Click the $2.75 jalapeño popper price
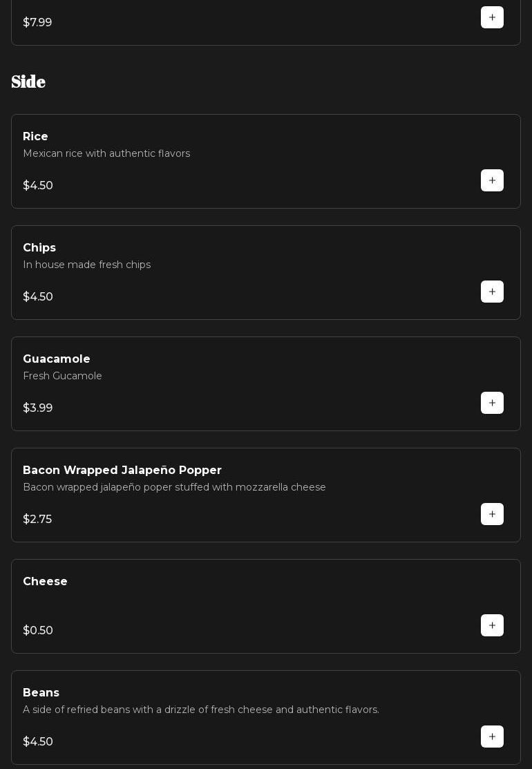 (x=37, y=519)
